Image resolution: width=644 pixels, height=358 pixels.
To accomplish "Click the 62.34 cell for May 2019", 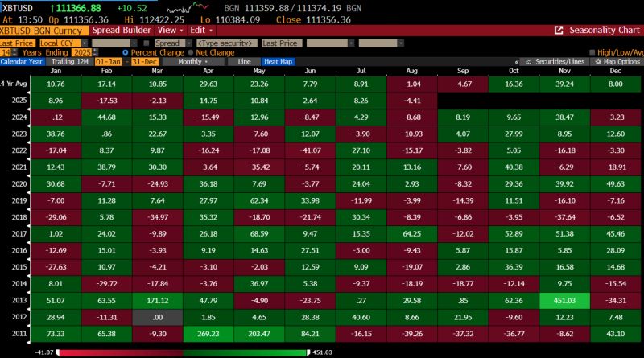I will coord(259,201).
